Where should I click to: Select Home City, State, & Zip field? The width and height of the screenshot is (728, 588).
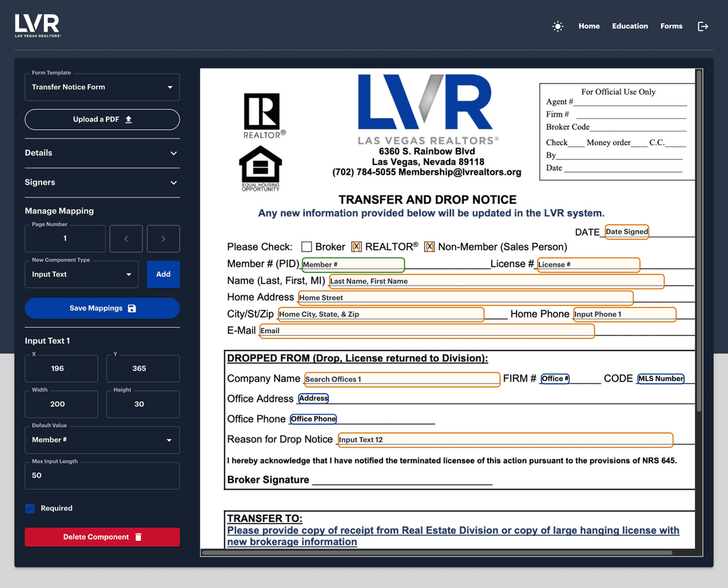tap(381, 314)
